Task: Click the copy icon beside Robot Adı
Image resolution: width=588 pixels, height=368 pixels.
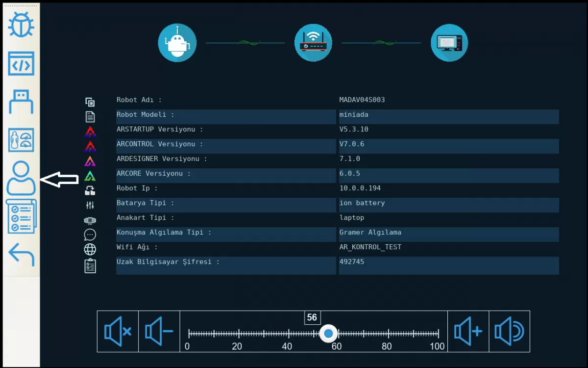Action: click(x=90, y=102)
